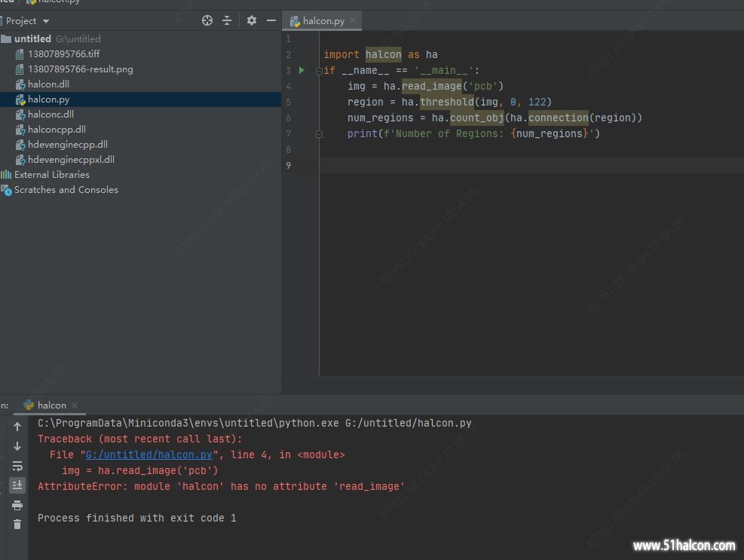Select hdevenginecpp.dll in the project tree

coord(67,144)
